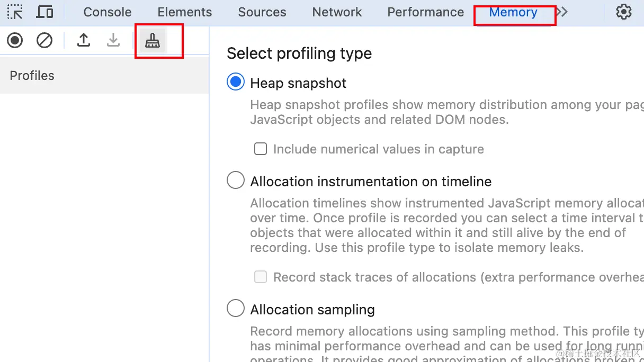Select the Heap snapshot radio button

coord(236,82)
